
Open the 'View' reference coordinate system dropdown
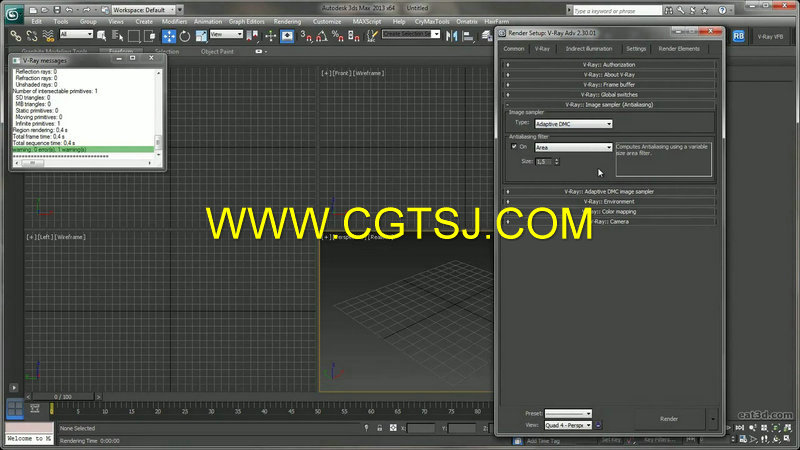pyautogui.click(x=226, y=34)
